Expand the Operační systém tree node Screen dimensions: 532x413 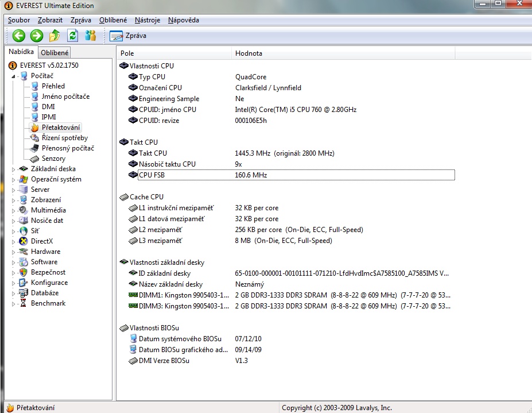[x=14, y=179]
